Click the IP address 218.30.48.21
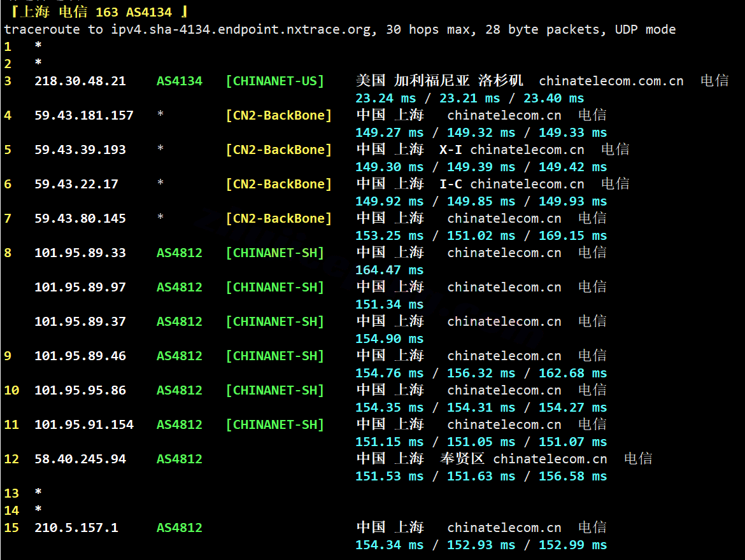Screen dimensions: 745x560 (x=80, y=81)
